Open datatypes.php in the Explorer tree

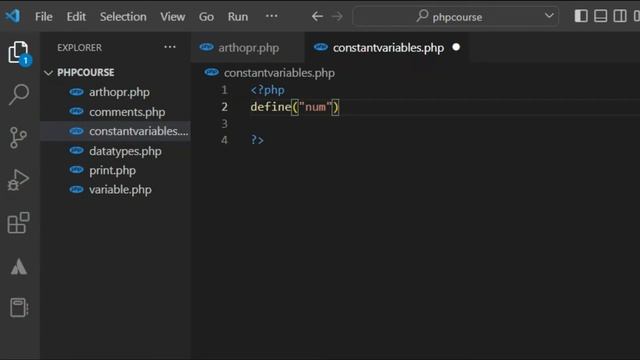116,151
